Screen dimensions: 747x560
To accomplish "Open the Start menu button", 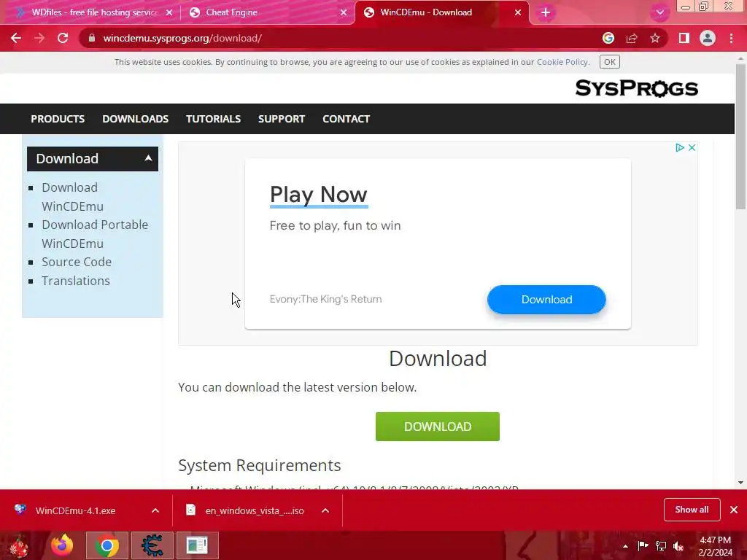I will [x=19, y=545].
